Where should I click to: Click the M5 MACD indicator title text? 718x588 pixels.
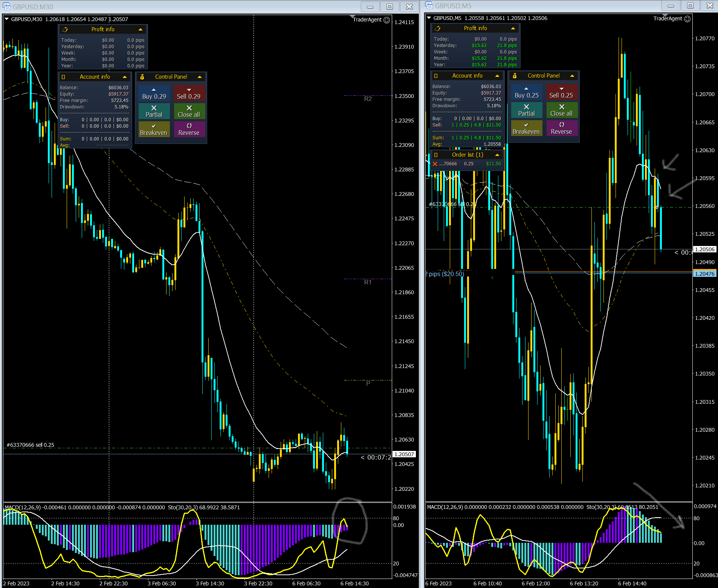(505, 507)
